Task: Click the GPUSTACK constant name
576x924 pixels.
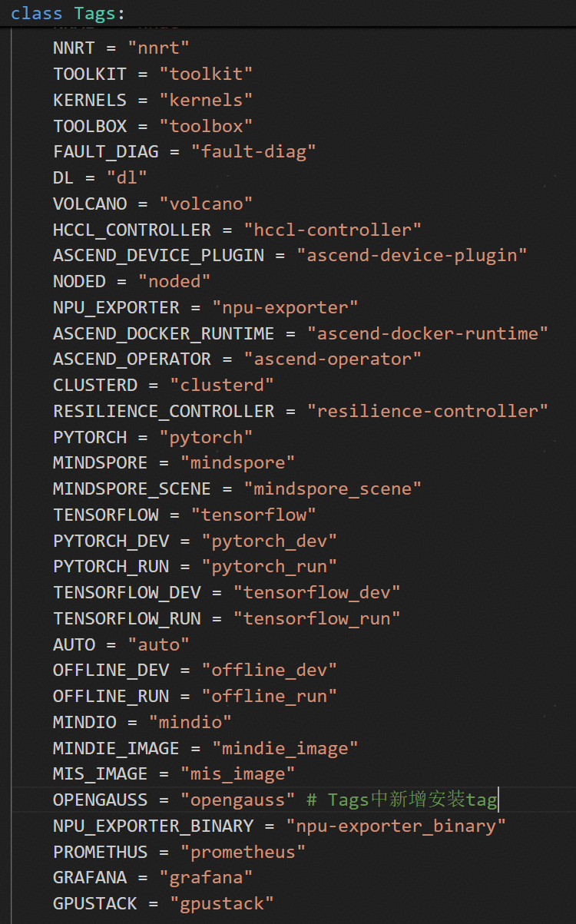Action: pyautogui.click(x=95, y=903)
